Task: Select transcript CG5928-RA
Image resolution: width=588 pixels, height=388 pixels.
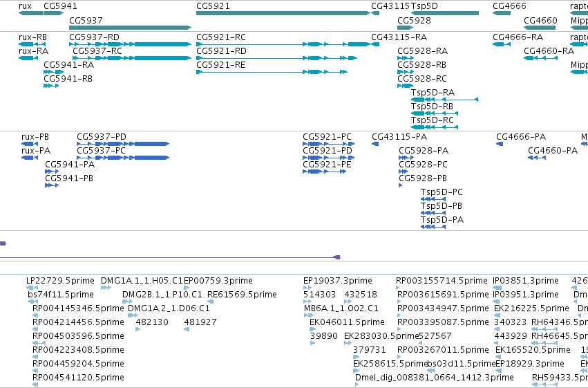Action: pyautogui.click(x=423, y=51)
